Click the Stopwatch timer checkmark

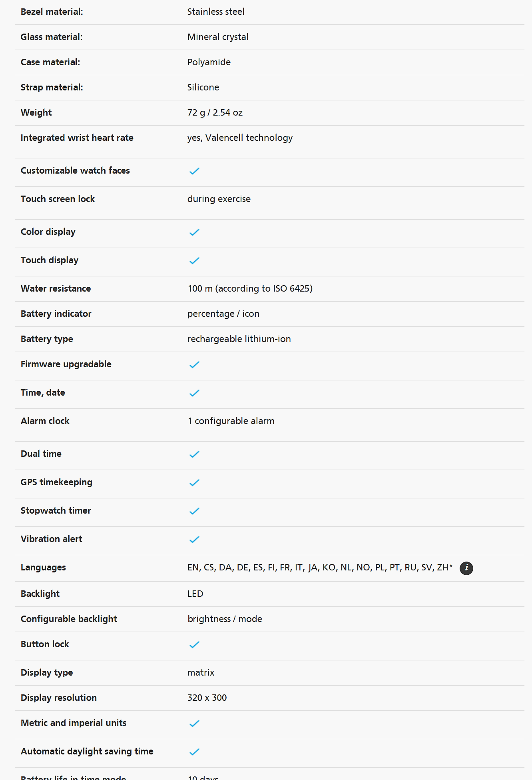[194, 511]
